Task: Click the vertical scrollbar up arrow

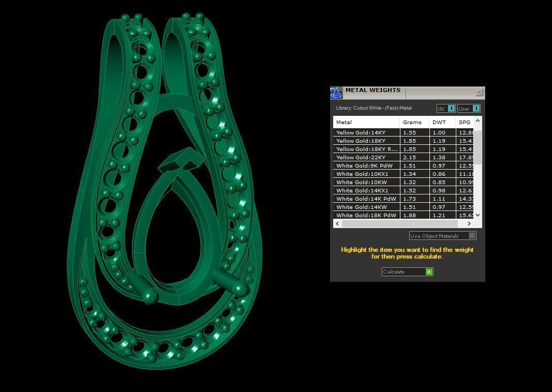Action: tap(478, 120)
